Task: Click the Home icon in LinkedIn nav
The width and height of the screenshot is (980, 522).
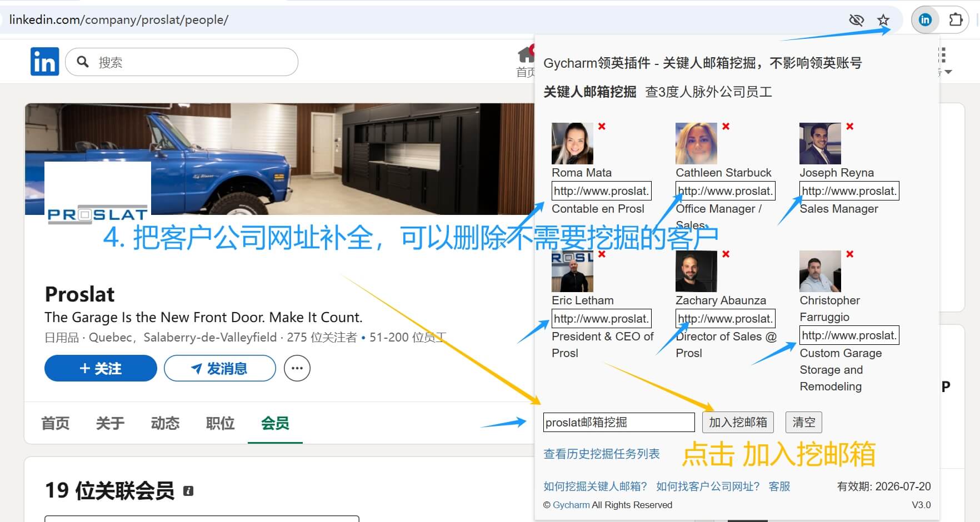Action: [526, 55]
